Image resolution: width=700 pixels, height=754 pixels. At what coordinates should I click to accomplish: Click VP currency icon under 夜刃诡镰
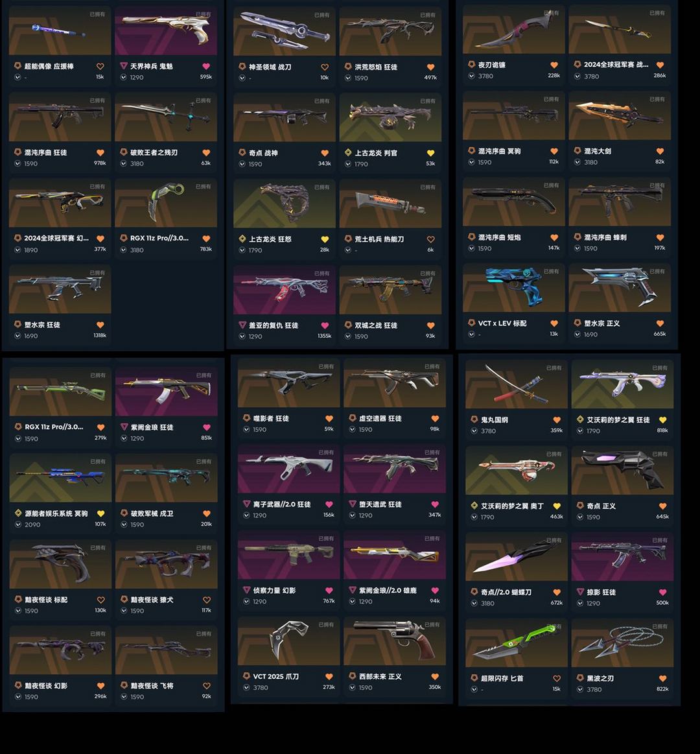click(x=472, y=76)
